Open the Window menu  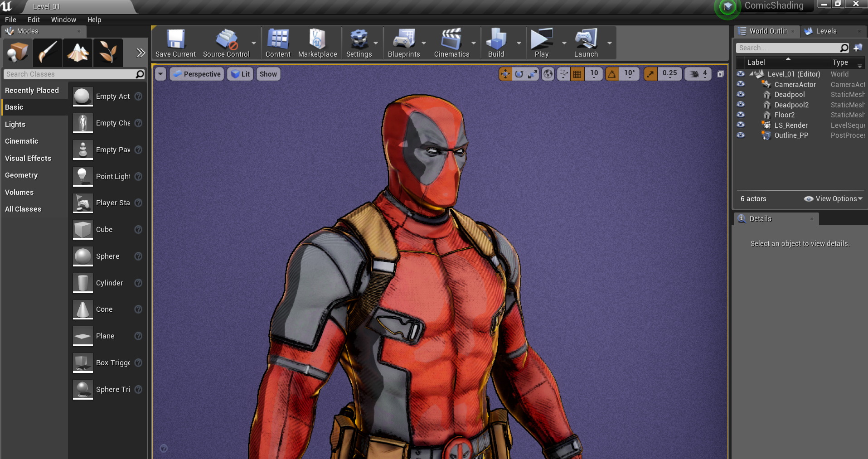[63, 20]
